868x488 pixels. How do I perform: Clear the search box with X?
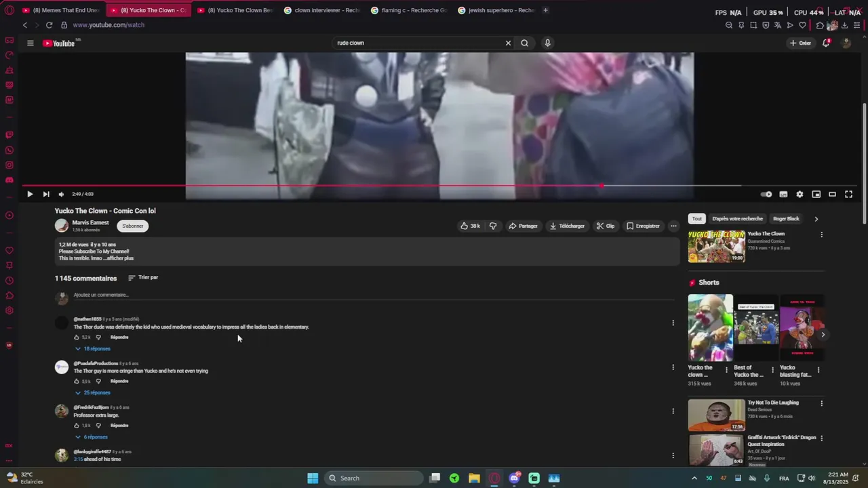508,43
